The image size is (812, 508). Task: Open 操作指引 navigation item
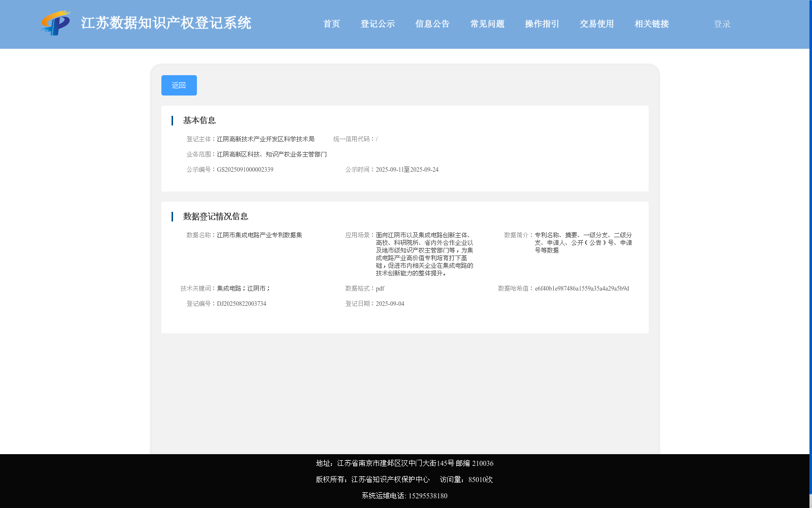click(542, 24)
